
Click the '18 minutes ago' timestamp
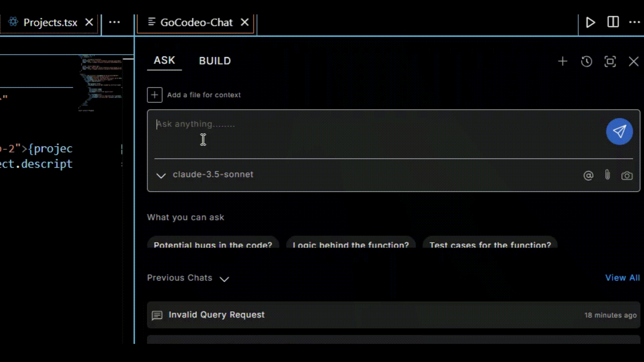click(610, 315)
